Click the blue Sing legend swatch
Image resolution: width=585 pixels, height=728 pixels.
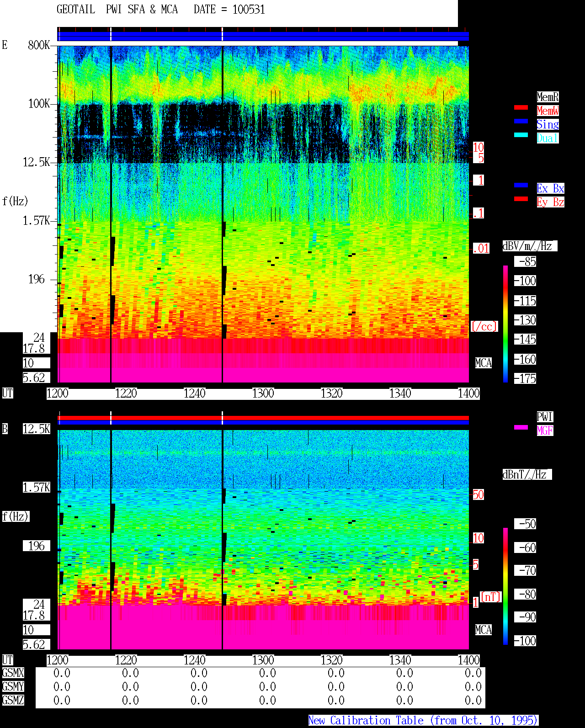point(521,121)
